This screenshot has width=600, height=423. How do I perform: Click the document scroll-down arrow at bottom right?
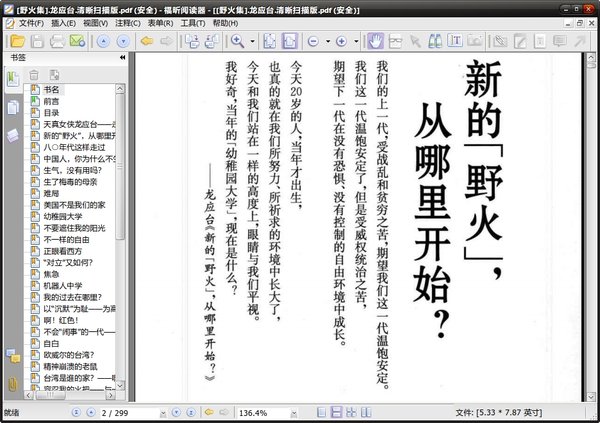pos(591,397)
